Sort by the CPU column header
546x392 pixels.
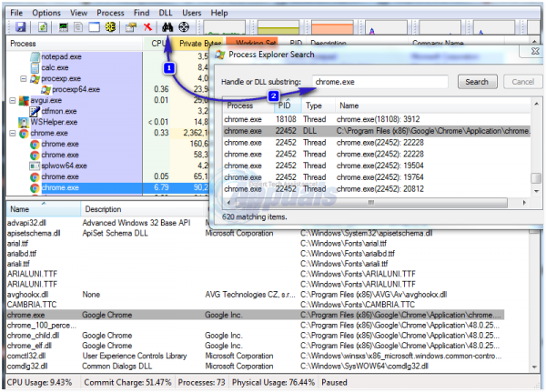click(x=157, y=44)
